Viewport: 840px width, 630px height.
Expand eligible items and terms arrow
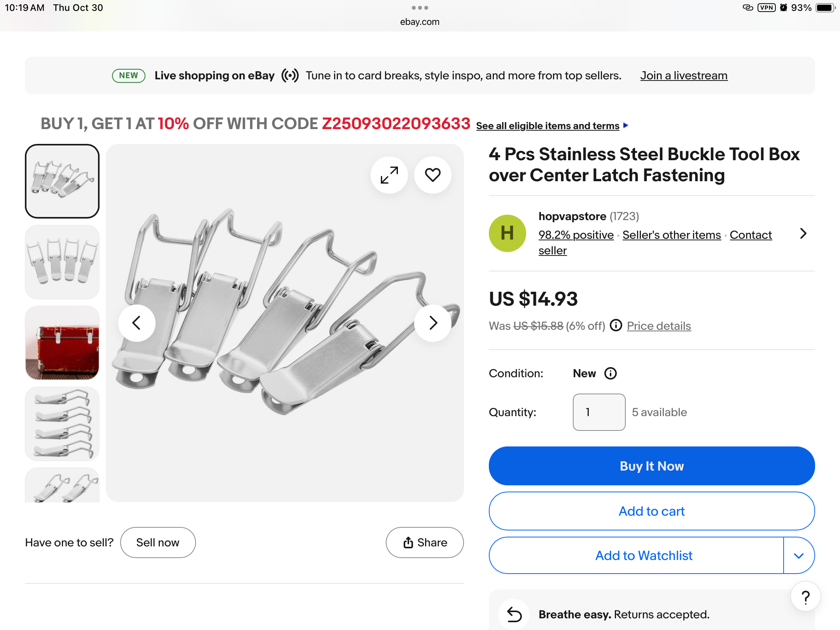[x=625, y=125]
